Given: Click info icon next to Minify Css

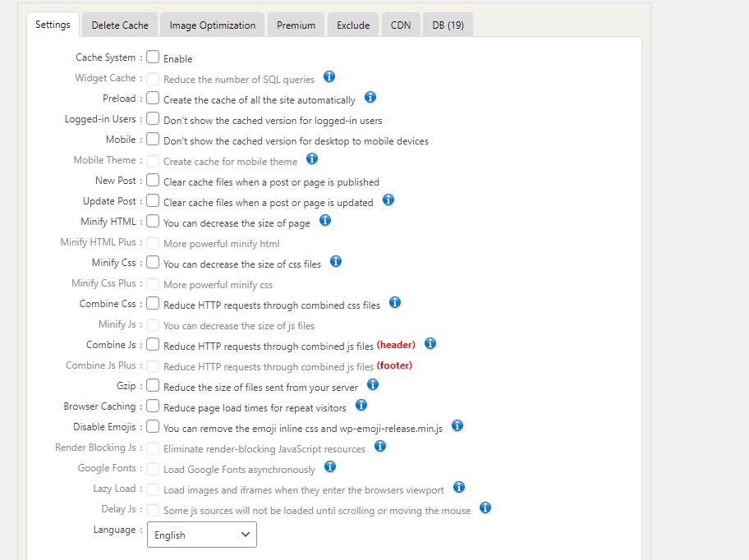Looking at the screenshot, I should pos(336,261).
